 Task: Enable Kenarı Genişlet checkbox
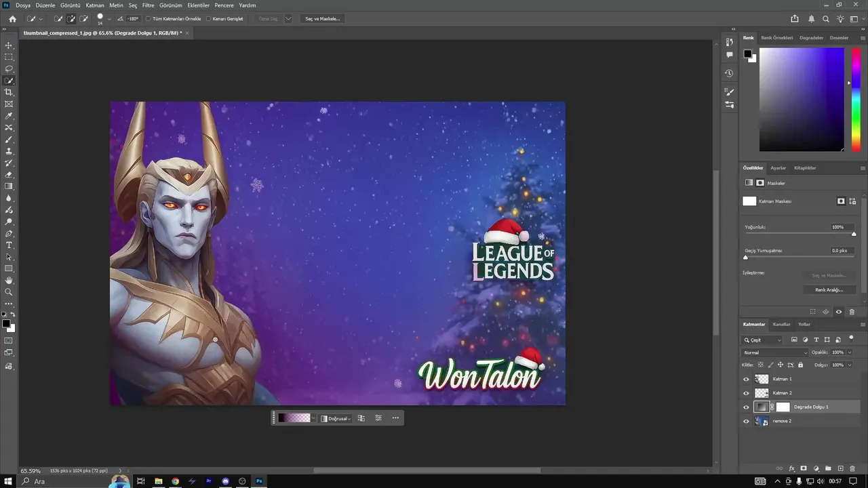pos(208,19)
